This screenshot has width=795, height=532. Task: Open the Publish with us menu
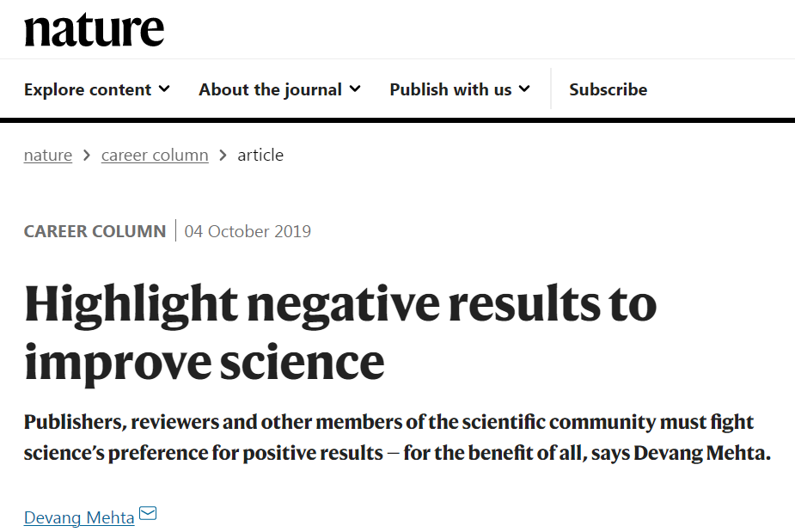pos(460,89)
